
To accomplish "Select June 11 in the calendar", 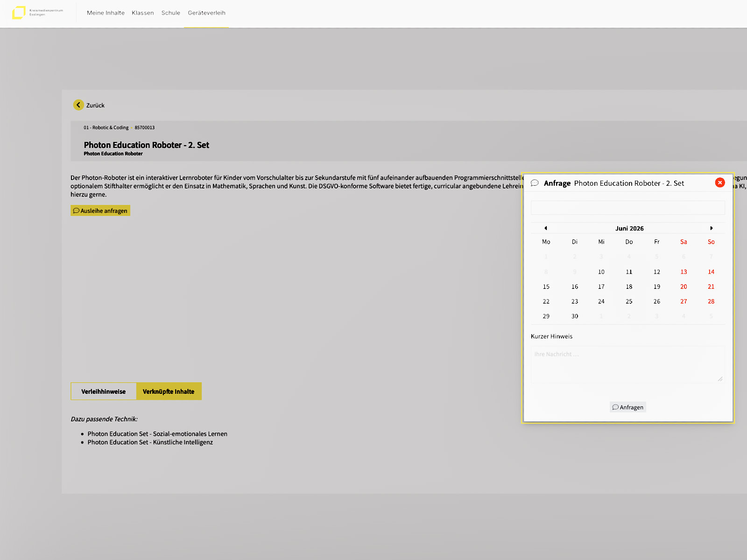I will [x=629, y=272].
